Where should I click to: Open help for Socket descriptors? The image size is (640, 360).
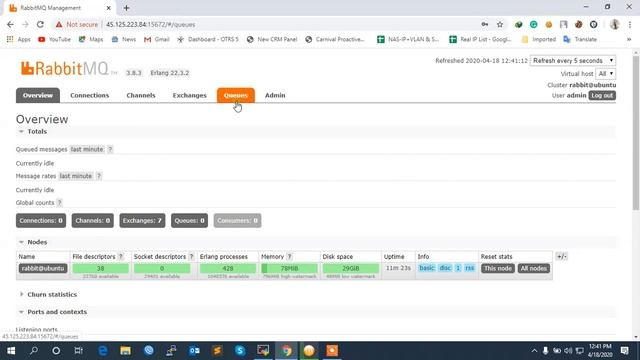(x=191, y=256)
